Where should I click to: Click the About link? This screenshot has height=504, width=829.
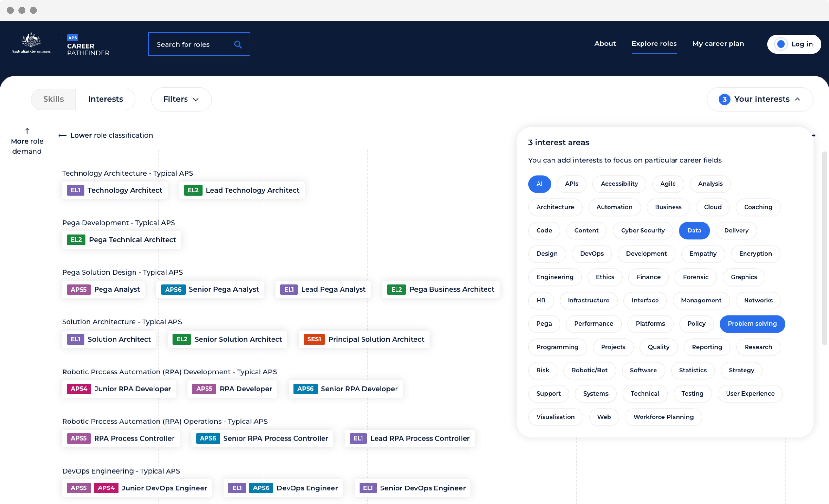click(605, 44)
